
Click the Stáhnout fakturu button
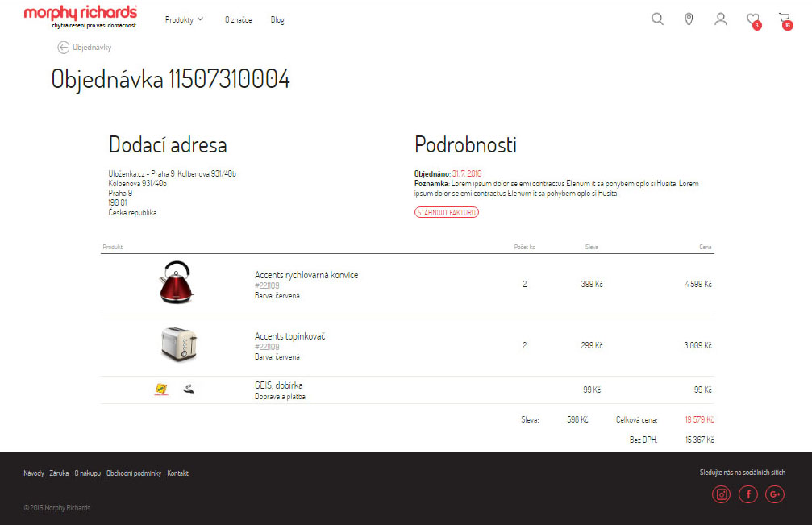pos(447,212)
